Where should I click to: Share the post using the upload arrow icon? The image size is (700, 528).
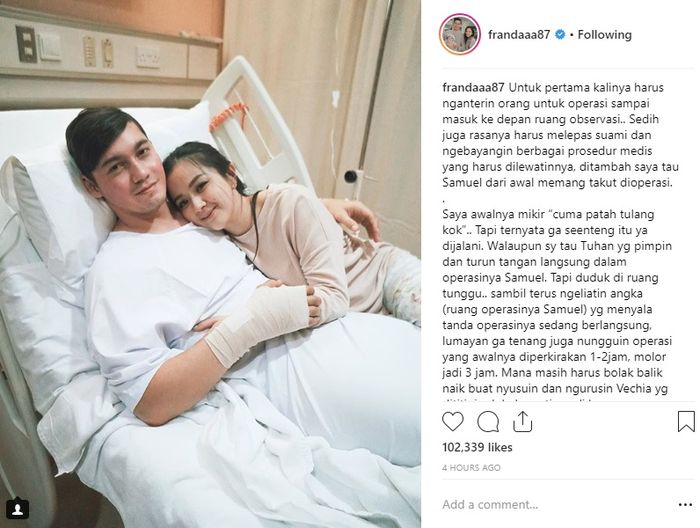[x=522, y=421]
